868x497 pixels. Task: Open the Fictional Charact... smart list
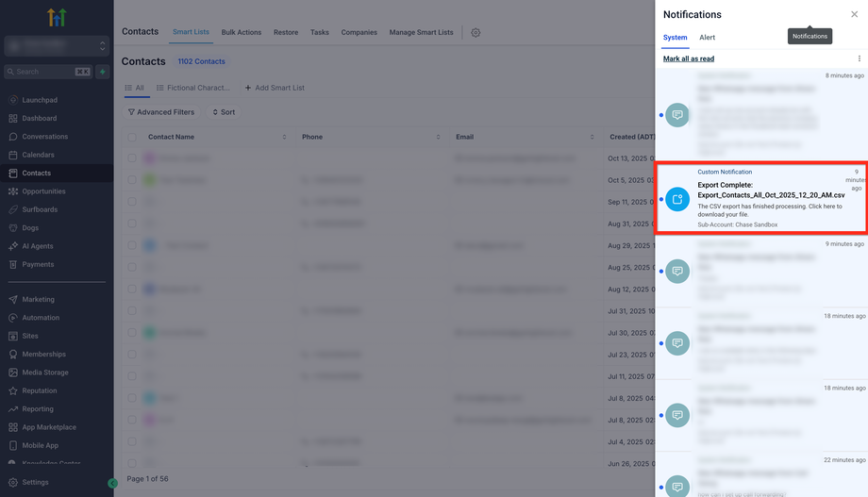point(192,88)
